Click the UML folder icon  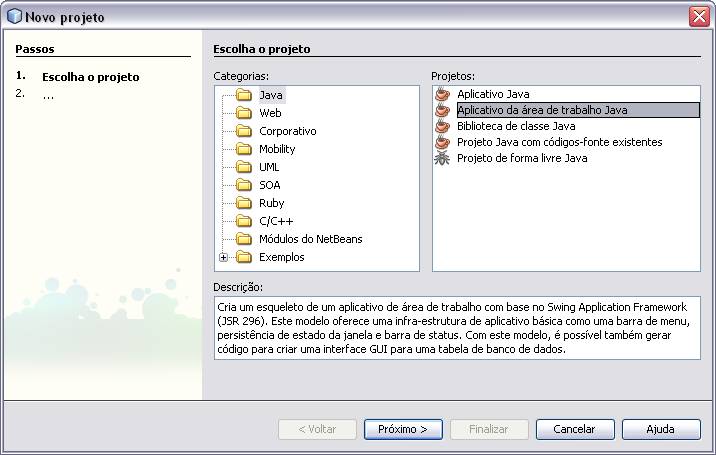pos(244,167)
